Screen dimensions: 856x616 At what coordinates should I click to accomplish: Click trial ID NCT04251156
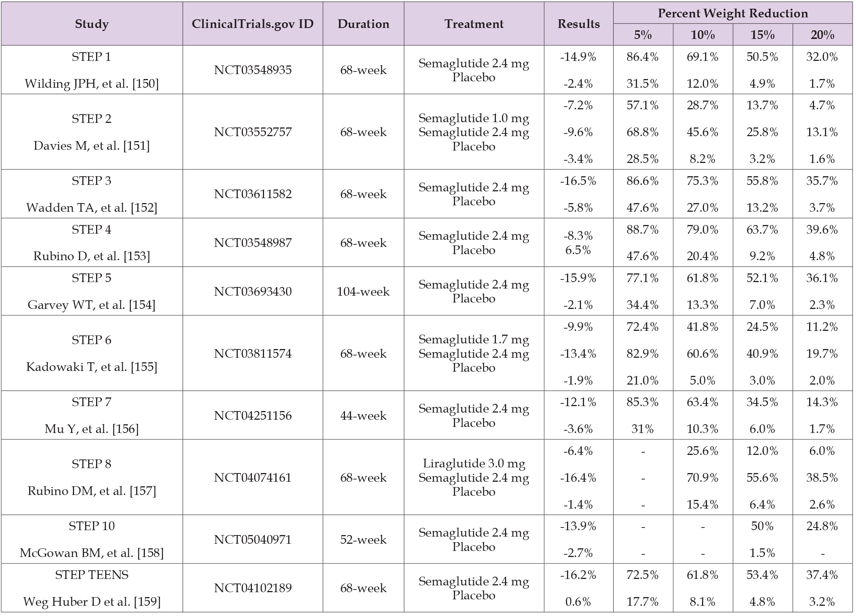coord(252,416)
